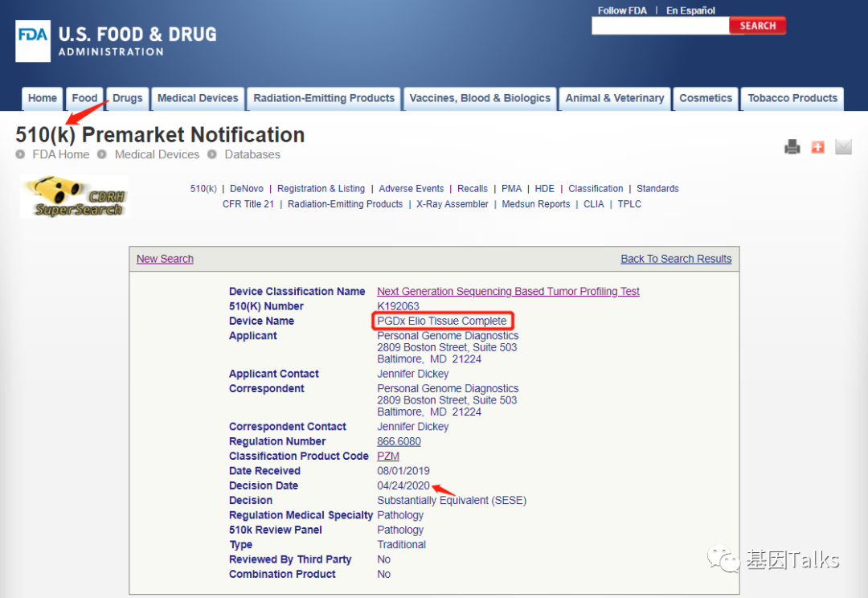Click into the site search field
The width and height of the screenshot is (868, 598).
660,26
